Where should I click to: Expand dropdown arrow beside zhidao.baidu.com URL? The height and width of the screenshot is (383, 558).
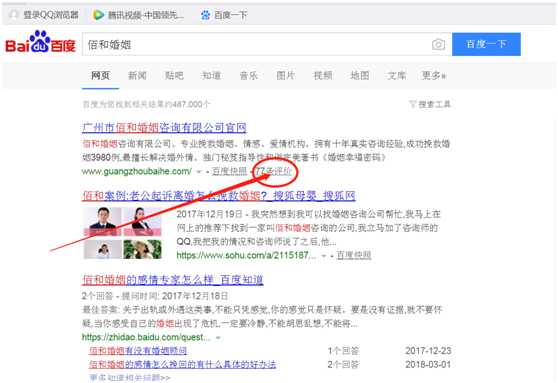[218, 337]
